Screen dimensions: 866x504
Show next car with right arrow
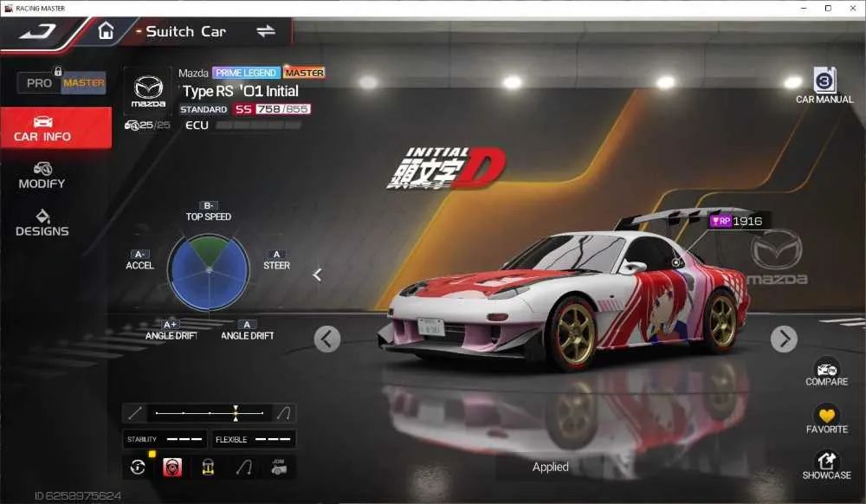click(x=784, y=339)
